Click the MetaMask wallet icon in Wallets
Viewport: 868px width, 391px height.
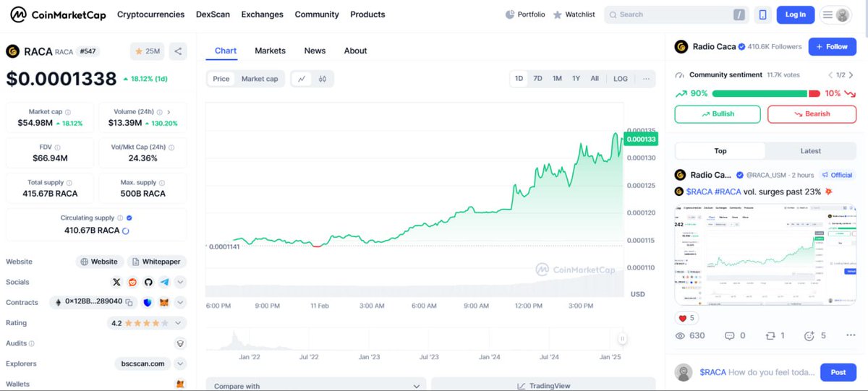pos(180,384)
